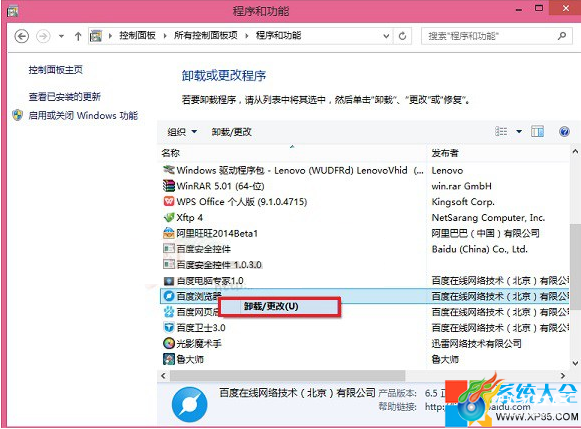Click scroll down arrow of list
The image size is (581, 429).
pos(575,363)
